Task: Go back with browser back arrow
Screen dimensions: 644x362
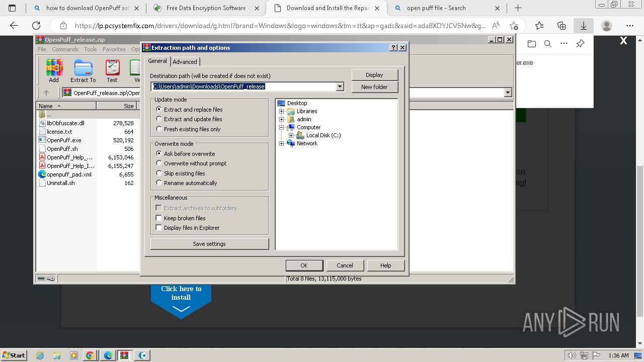Action: click(x=14, y=26)
